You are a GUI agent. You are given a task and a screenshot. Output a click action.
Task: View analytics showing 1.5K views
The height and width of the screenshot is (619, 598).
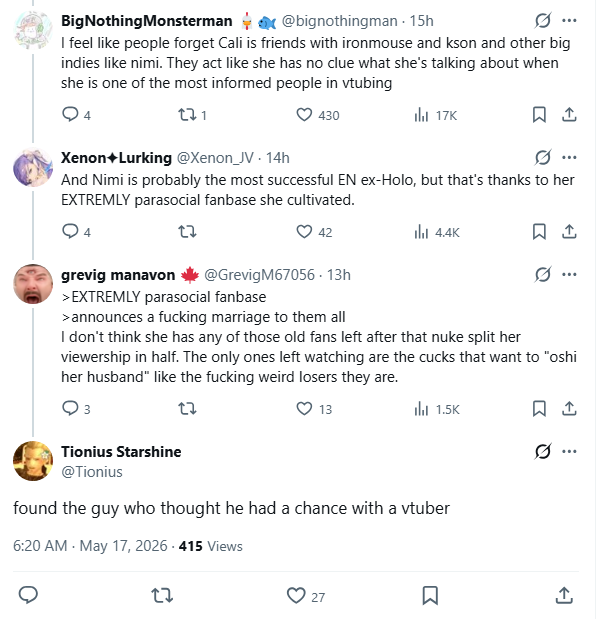(437, 409)
